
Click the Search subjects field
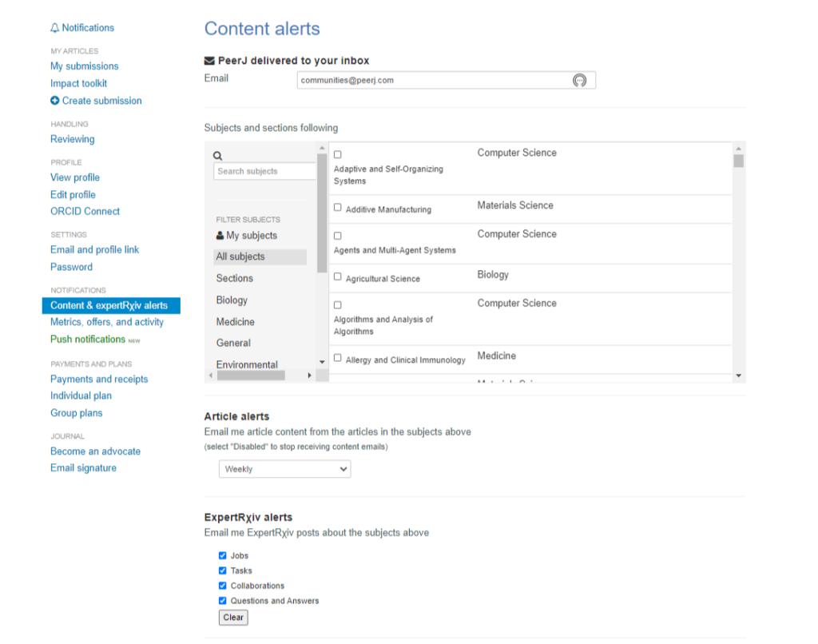[x=264, y=171]
